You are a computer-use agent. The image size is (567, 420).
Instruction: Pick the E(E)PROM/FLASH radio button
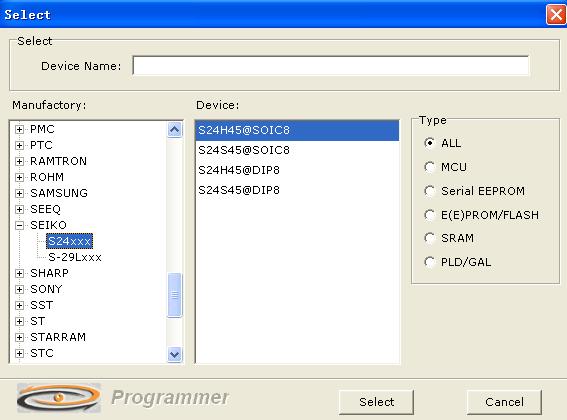click(429, 215)
